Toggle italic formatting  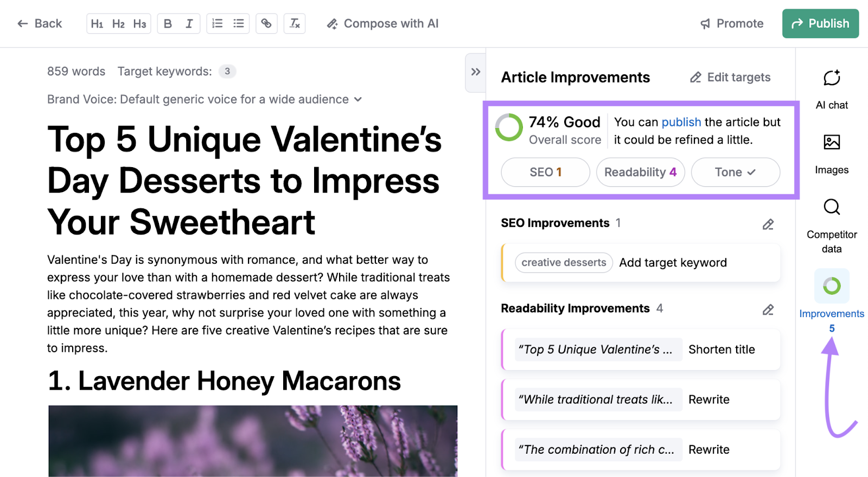(189, 23)
